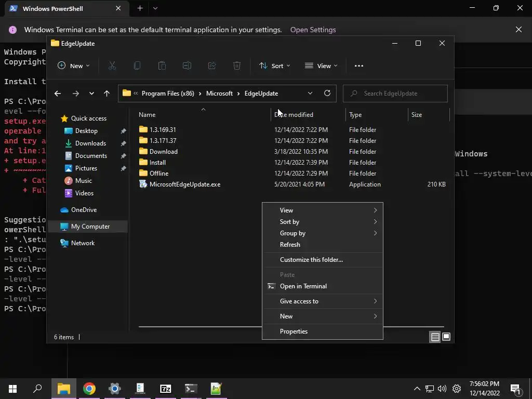Expand recent locations chevron near navigation arrows

click(91, 94)
